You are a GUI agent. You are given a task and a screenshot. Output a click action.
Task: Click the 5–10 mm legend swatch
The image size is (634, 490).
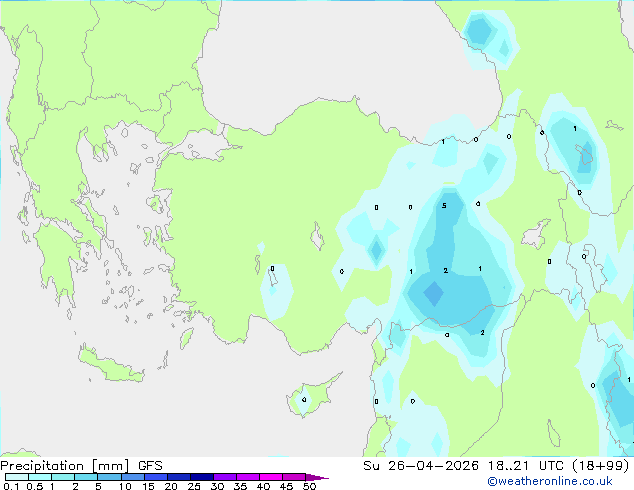pyautogui.click(x=109, y=477)
